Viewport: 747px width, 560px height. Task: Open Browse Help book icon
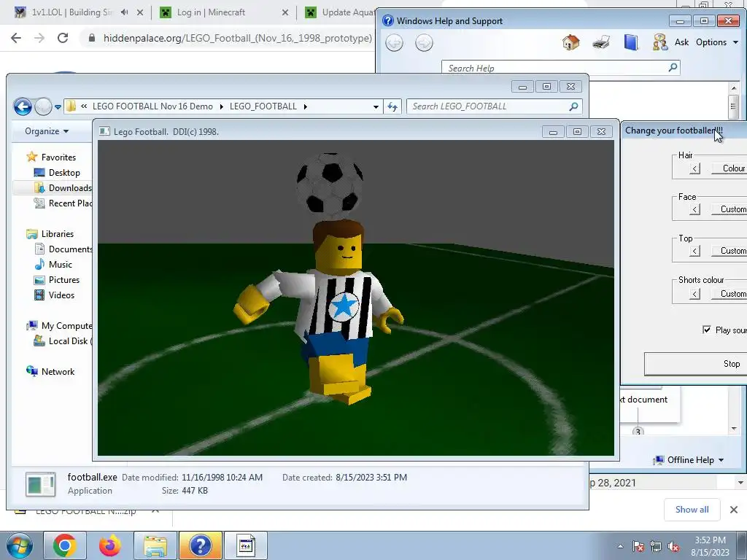click(631, 42)
